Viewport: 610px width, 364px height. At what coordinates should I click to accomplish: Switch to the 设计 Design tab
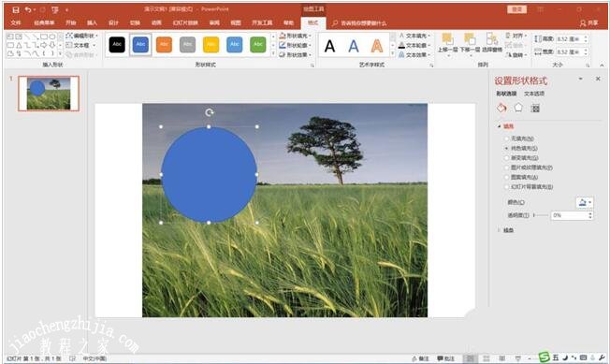[x=113, y=23]
